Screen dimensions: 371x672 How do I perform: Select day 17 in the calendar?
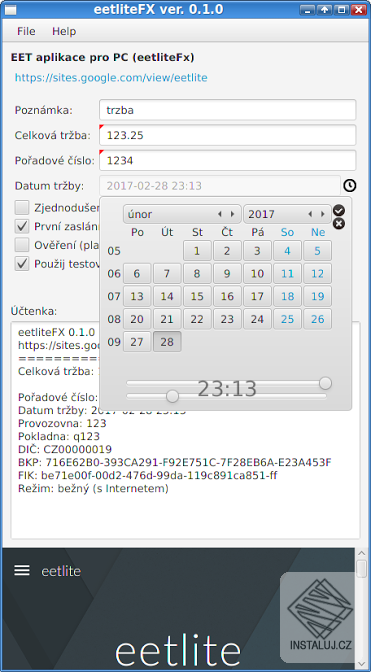point(257,296)
